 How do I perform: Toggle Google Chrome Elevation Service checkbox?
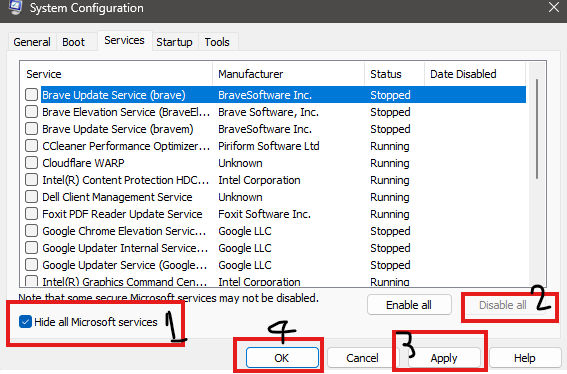click(31, 231)
